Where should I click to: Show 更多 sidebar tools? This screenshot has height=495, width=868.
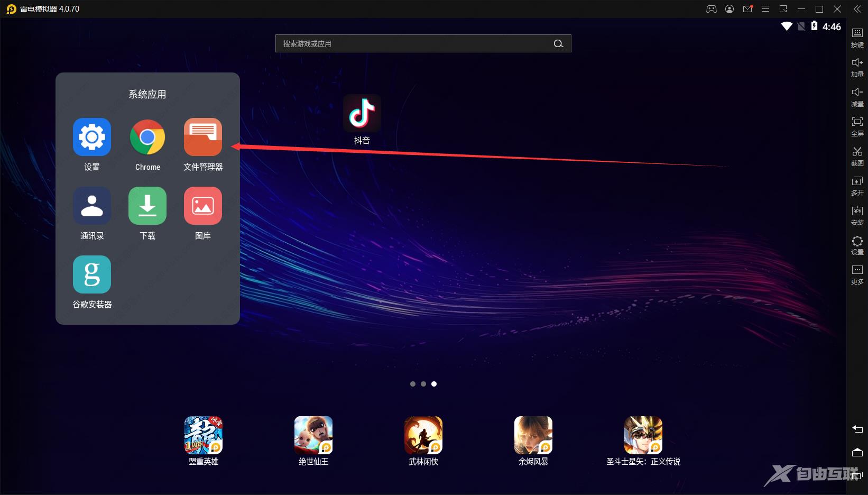click(x=857, y=274)
